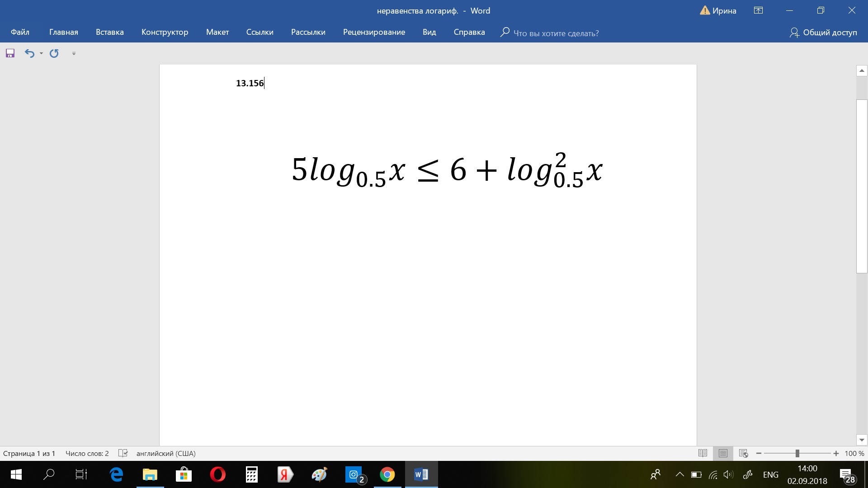Click the zoom slider handle

(x=797, y=453)
